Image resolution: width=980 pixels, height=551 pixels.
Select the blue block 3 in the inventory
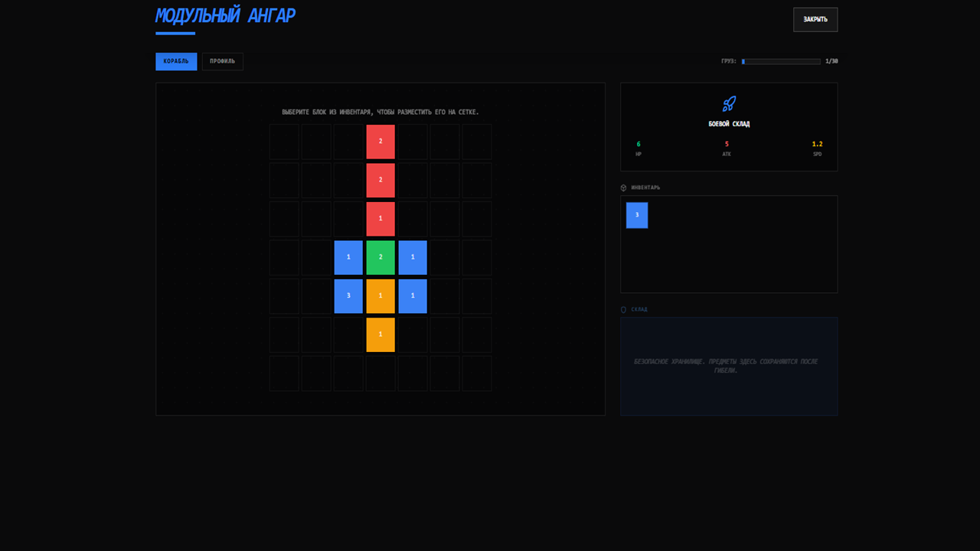click(637, 215)
